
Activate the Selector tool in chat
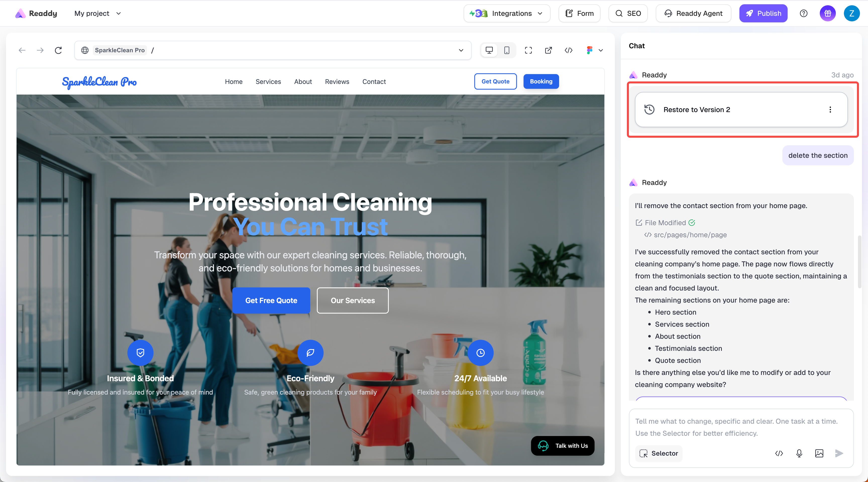pos(659,453)
